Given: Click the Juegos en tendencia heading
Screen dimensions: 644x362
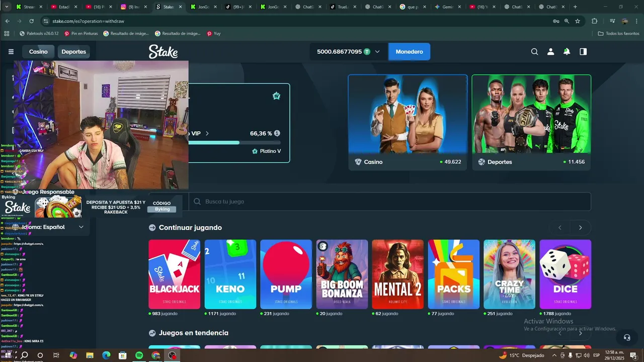Looking at the screenshot, I should pyautogui.click(x=194, y=333).
